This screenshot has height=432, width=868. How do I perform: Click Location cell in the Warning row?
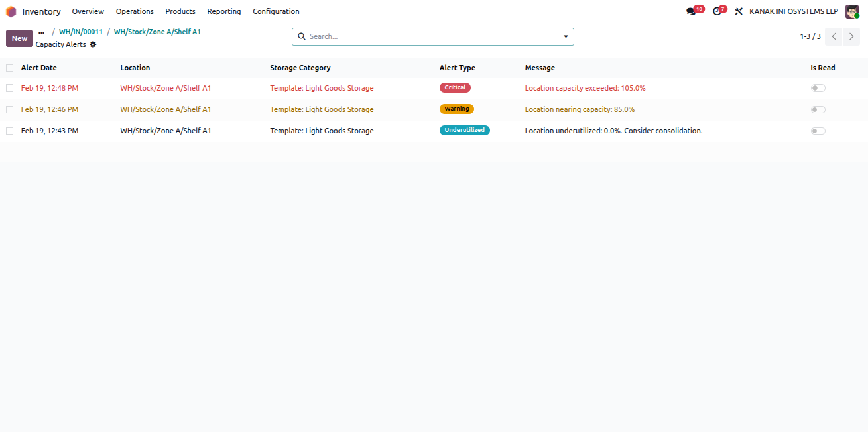(x=166, y=109)
